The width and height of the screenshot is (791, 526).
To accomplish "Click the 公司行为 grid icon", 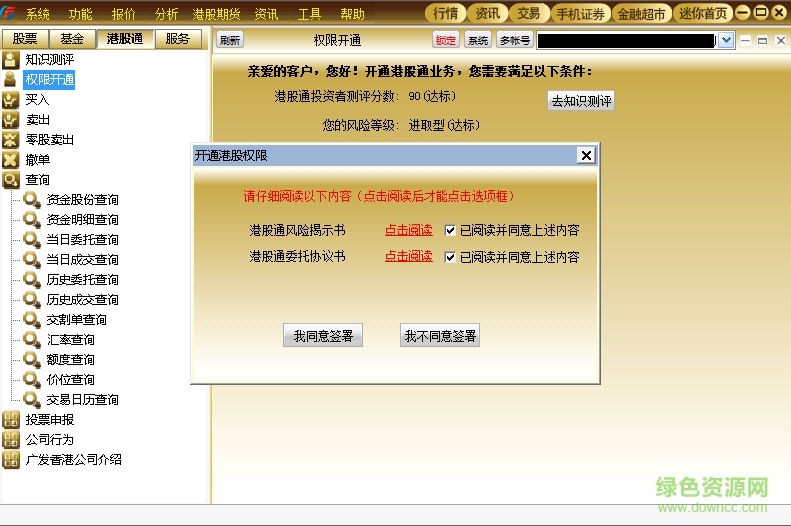I will 10,440.
